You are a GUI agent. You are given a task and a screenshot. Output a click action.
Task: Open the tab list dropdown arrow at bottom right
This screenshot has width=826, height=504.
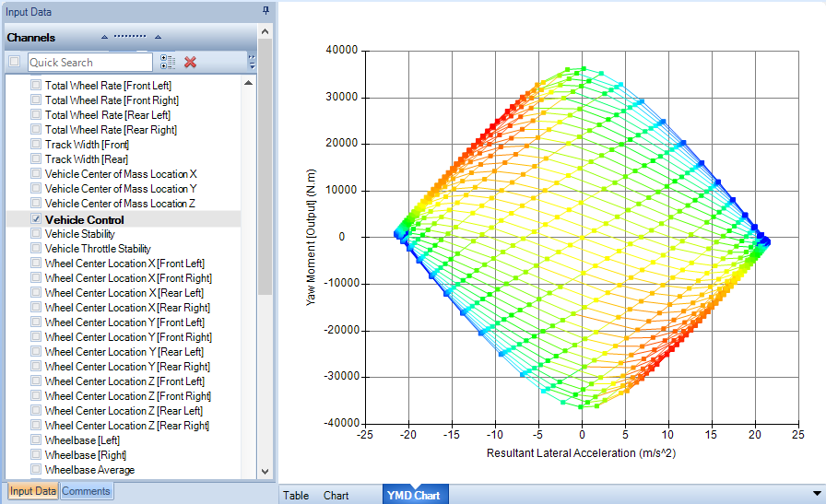pos(817,494)
